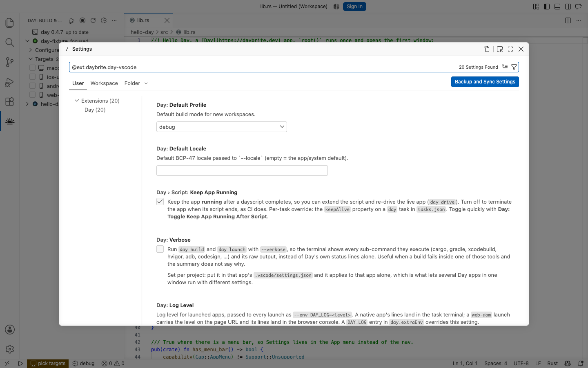Click Backup and Sync Settings

point(485,82)
